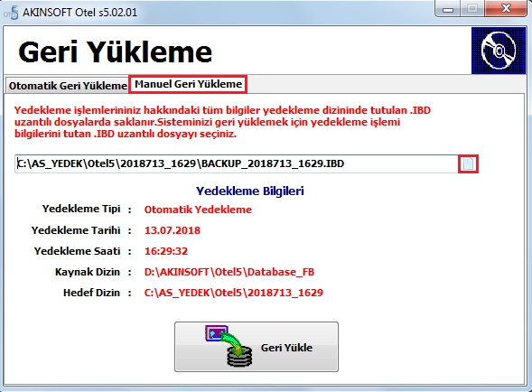The height and width of the screenshot is (392, 532).
Task: Click the database restore icon on Geri Yükle
Action: 229,346
